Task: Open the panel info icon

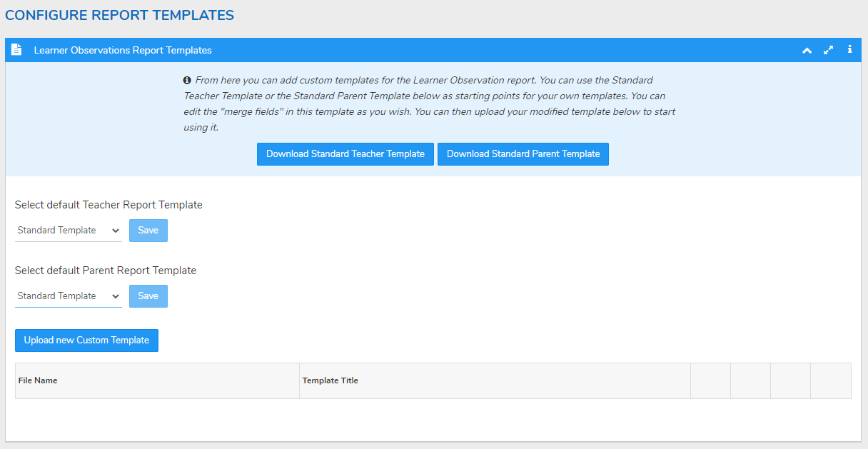Action: (x=849, y=50)
